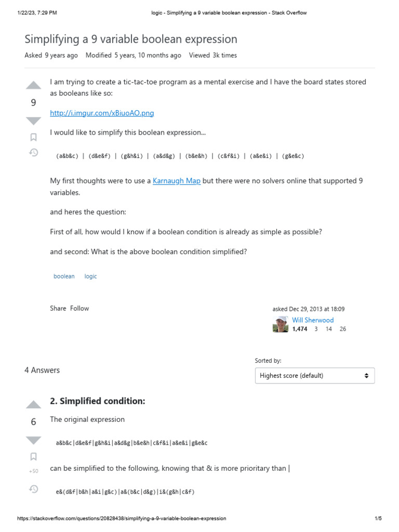The image size is (399, 532).
Task: Click the +50 bounty indicator
Action: point(33,471)
